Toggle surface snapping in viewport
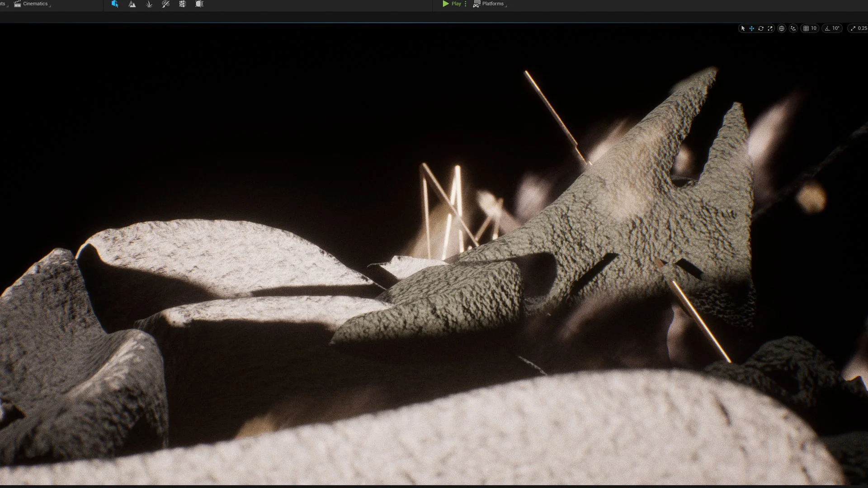The image size is (868, 488). pyautogui.click(x=793, y=28)
